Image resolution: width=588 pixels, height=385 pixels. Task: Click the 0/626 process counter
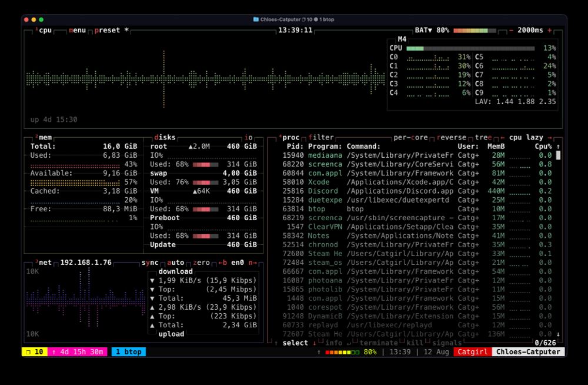coord(545,343)
